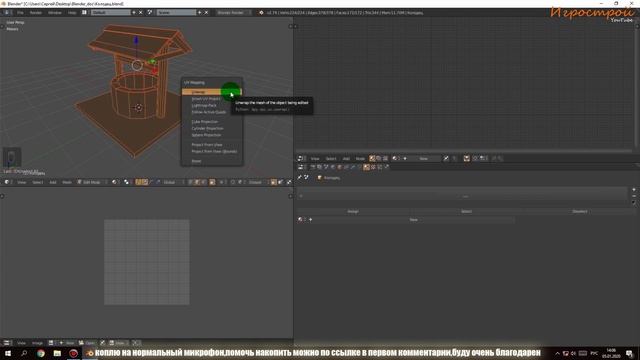640x360 pixels.
Task: Open World properties tab
Action: tap(333, 167)
